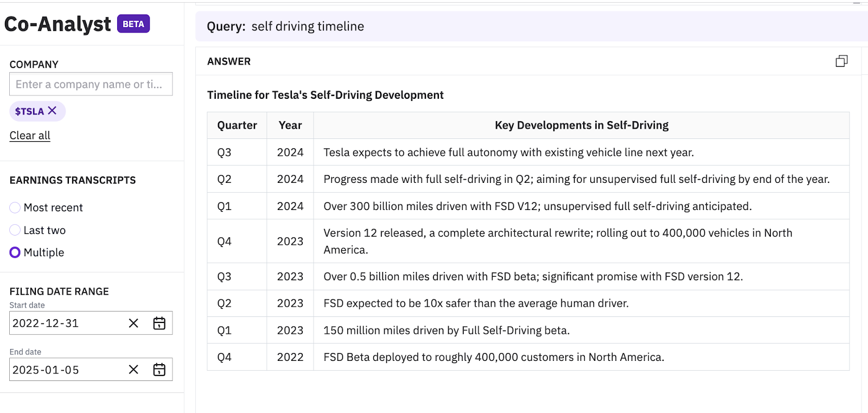The image size is (868, 413).
Task: Remove the $TSLA company tag
Action: [52, 111]
